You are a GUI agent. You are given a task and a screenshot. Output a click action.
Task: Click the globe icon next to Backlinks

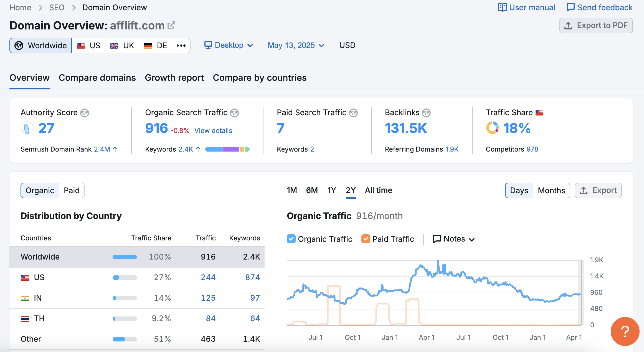tap(426, 113)
